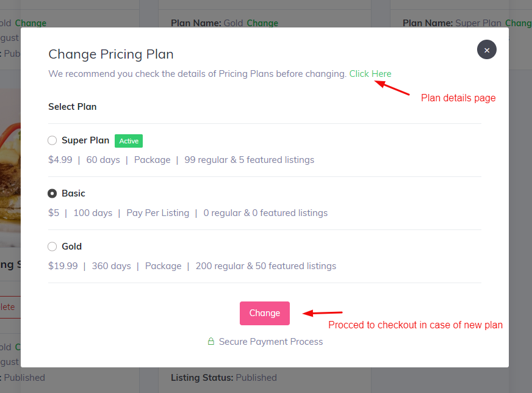This screenshot has height=393, width=532.
Task: Click the green Active badge
Action: (129, 141)
